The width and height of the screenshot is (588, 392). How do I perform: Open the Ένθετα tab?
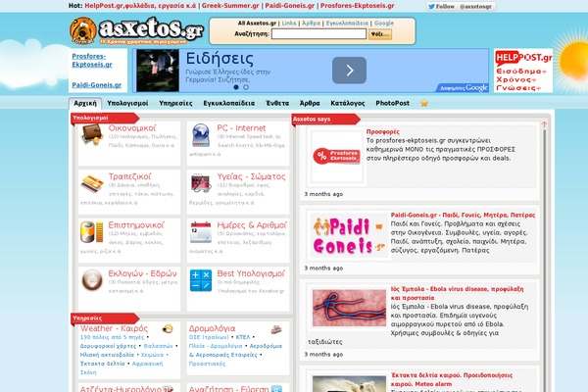277,103
